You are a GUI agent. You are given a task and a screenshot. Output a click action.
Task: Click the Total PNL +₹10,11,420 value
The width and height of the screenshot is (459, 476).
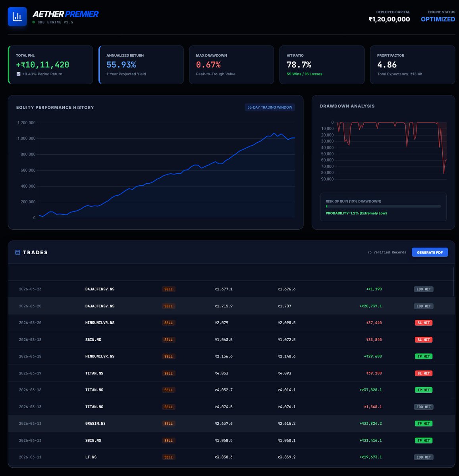[x=42, y=65]
